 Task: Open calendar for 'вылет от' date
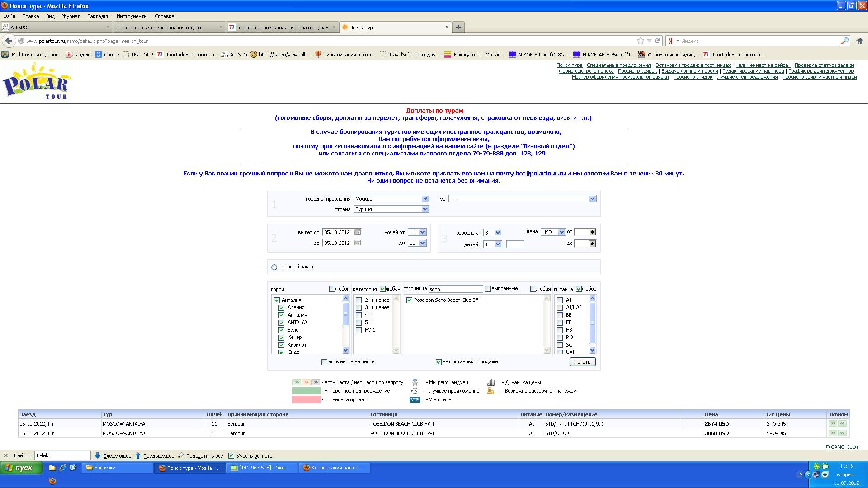358,232
